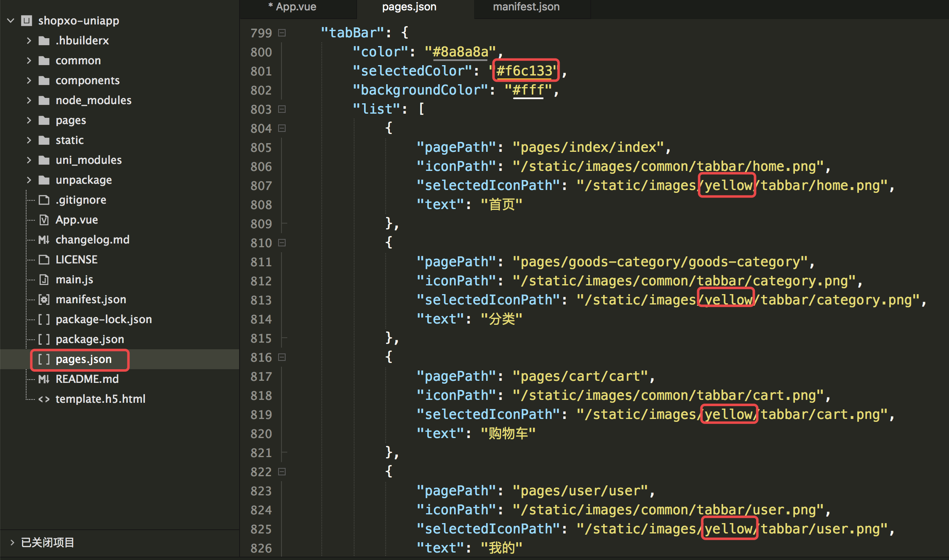Expand the 已关闭项目 section
Image resolution: width=949 pixels, height=560 pixels.
(12, 542)
